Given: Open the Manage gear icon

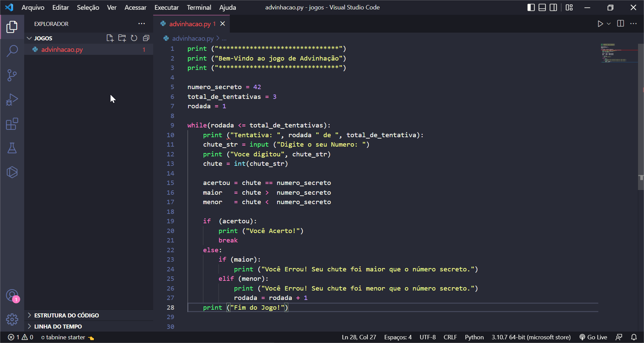Looking at the screenshot, I should point(12,319).
